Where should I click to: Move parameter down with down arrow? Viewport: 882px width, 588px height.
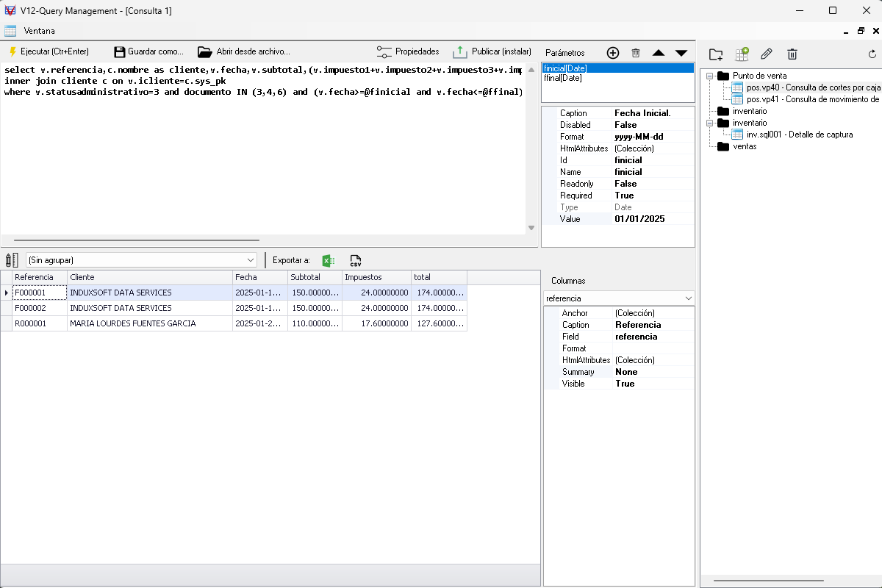[x=681, y=53]
